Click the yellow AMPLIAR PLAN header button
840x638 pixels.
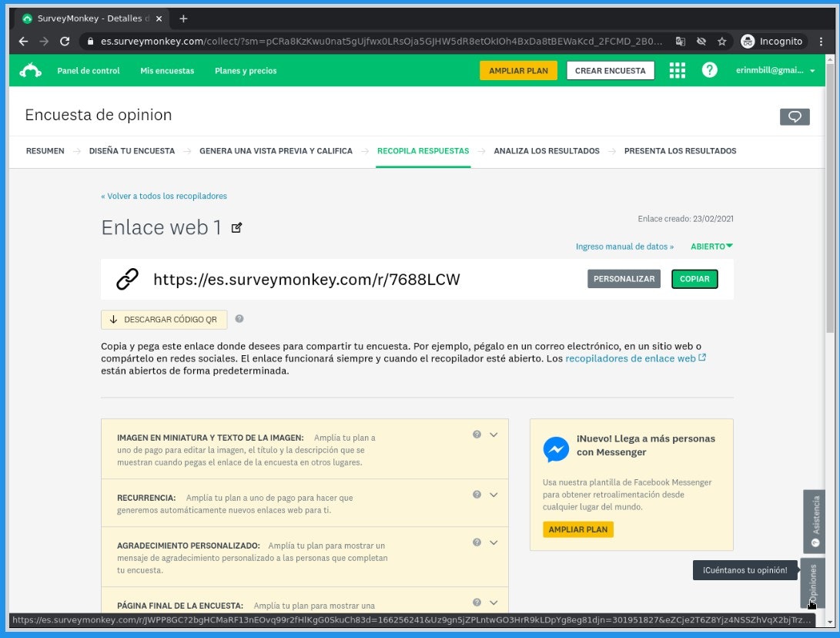(518, 70)
